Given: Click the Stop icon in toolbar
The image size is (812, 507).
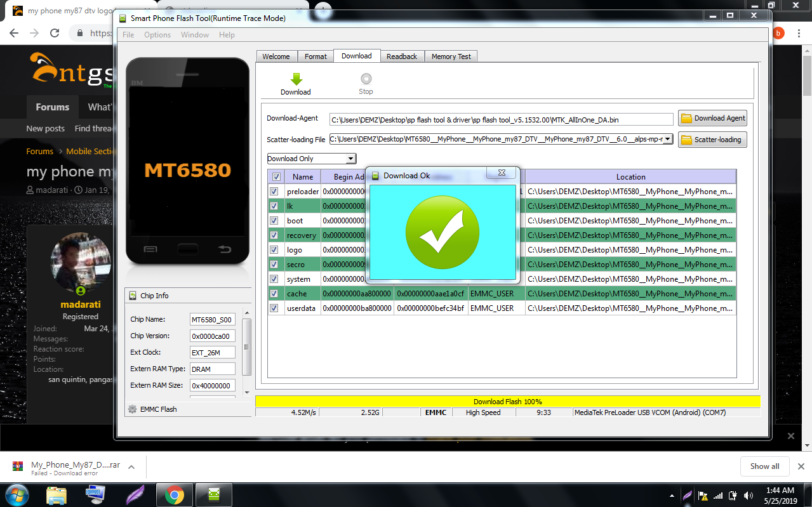Looking at the screenshot, I should (x=366, y=79).
